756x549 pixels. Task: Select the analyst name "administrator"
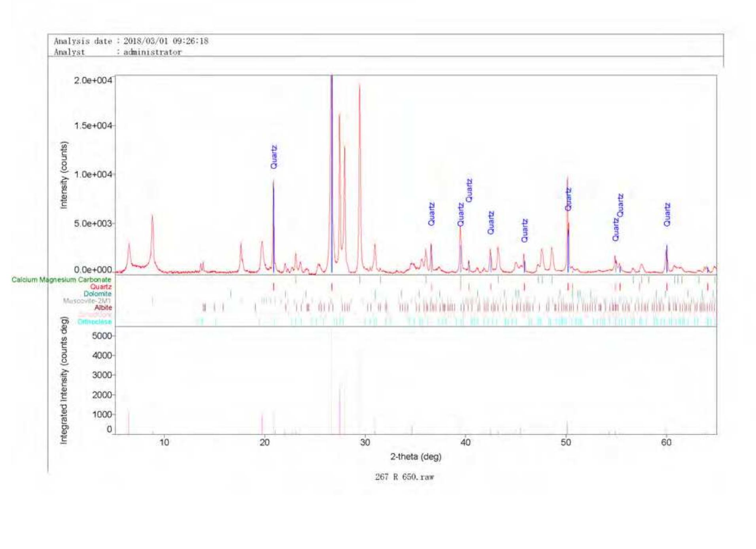(x=152, y=52)
